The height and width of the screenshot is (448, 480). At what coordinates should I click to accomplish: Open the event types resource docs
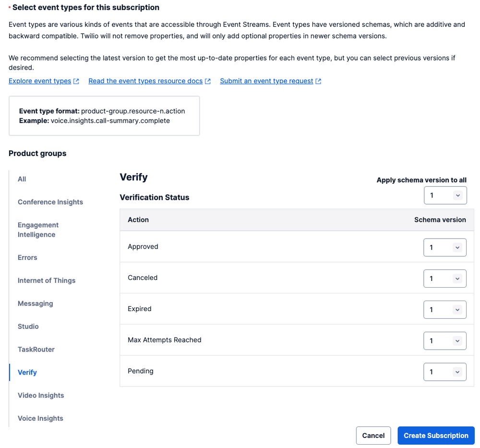(x=145, y=81)
